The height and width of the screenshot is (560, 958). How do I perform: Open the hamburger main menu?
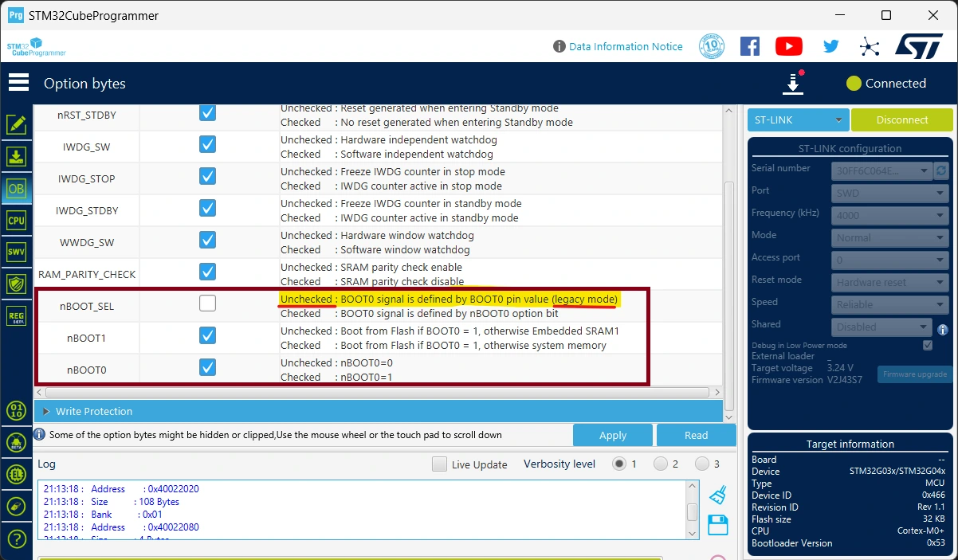coord(18,83)
